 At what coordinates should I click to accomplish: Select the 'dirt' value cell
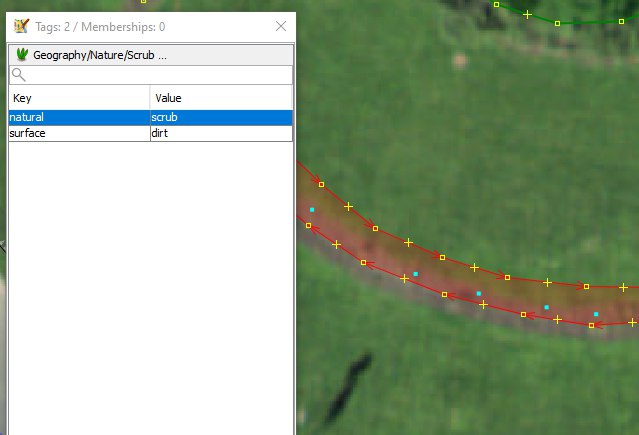(x=221, y=133)
